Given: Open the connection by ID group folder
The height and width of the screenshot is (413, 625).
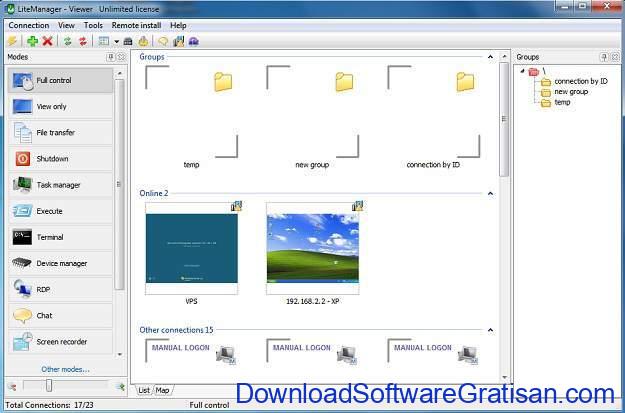Looking at the screenshot, I should point(434,112).
